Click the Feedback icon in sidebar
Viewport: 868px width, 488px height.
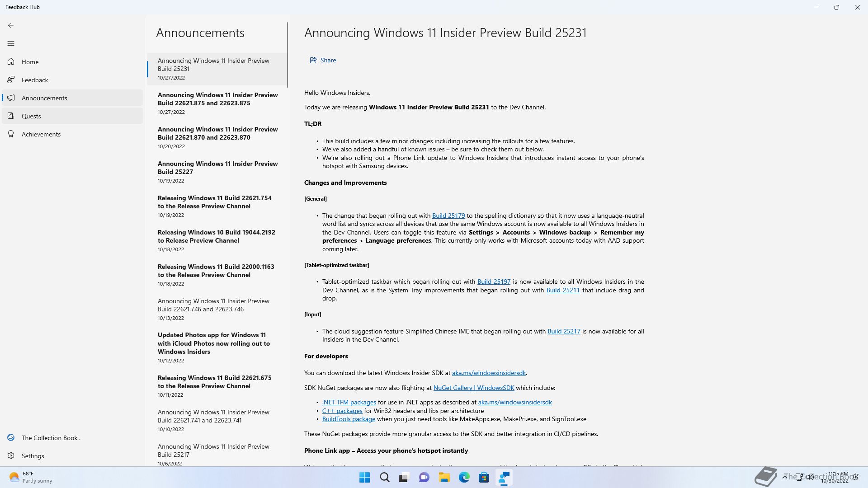click(11, 80)
